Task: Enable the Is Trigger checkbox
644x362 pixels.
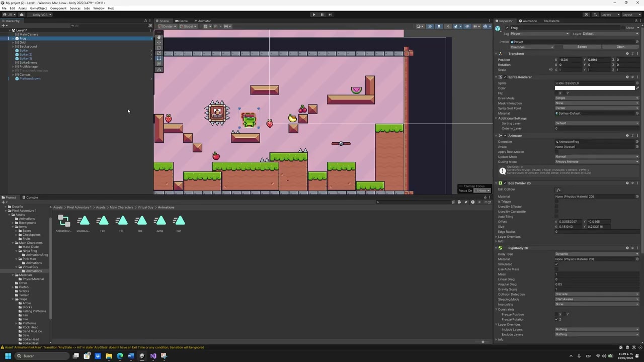Action: (557, 202)
